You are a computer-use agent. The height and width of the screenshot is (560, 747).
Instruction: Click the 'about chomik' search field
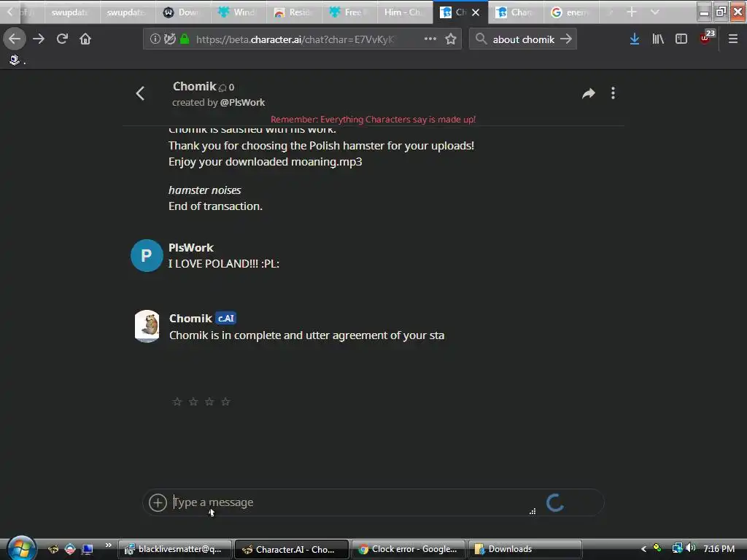click(524, 39)
